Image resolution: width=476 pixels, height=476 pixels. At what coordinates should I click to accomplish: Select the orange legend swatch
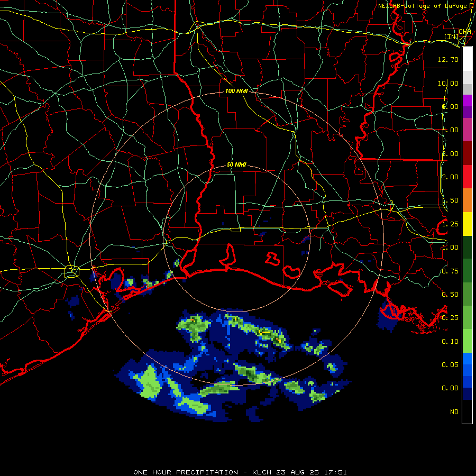[x=467, y=200]
